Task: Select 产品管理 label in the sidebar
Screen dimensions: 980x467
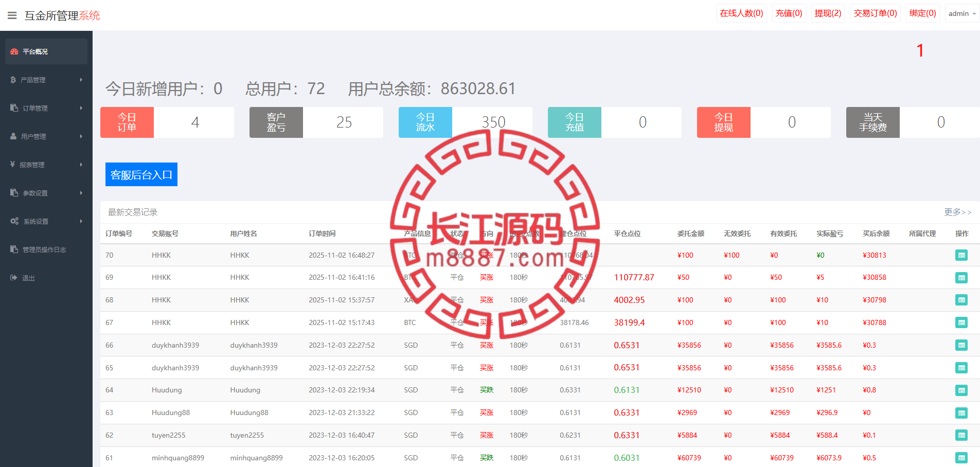Action: tap(33, 80)
